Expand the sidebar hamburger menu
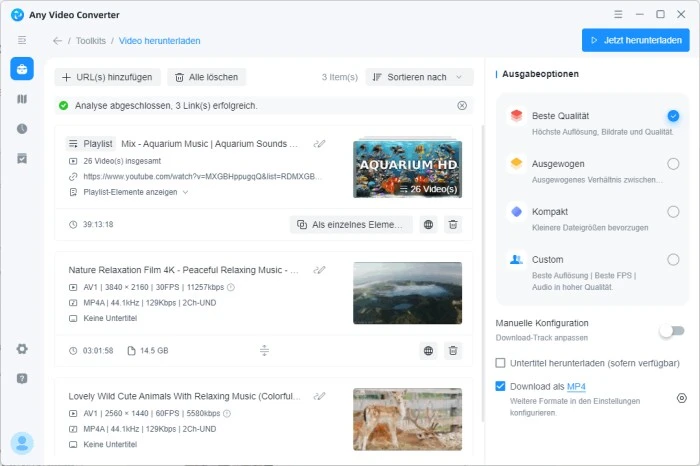 (x=22, y=40)
